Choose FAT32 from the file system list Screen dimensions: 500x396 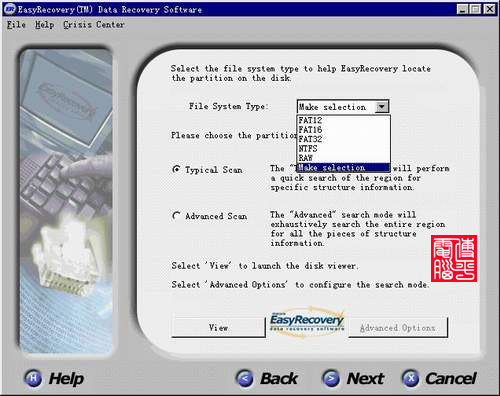[x=343, y=139]
